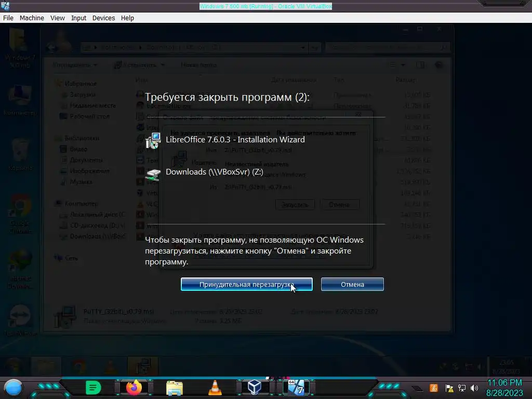Switch to Firefox from the taskbar

pyautogui.click(x=134, y=387)
